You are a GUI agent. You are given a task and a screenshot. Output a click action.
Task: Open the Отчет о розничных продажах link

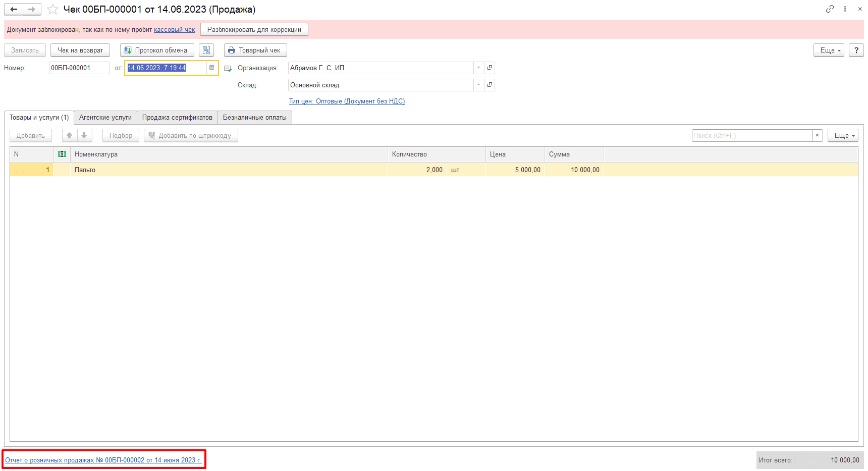[103, 460]
